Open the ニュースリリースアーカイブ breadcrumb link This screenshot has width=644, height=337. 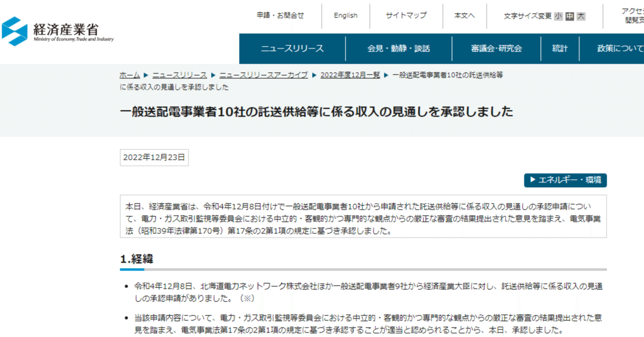tap(263, 74)
